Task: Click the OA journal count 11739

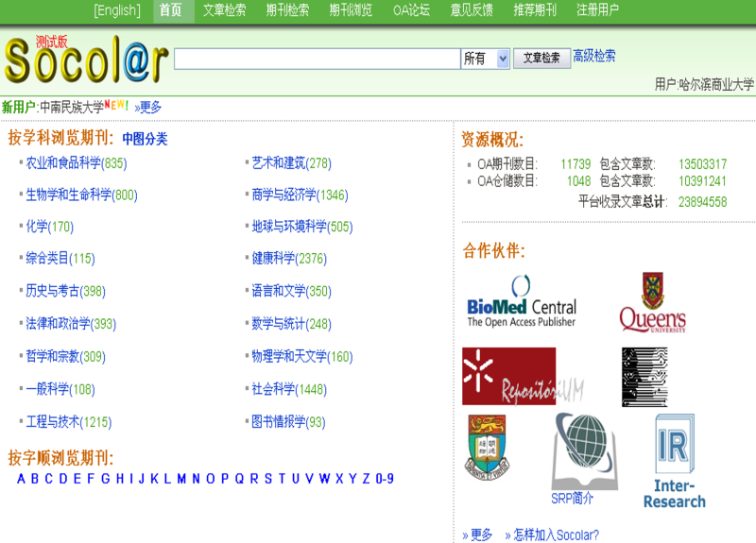Action: click(x=576, y=164)
